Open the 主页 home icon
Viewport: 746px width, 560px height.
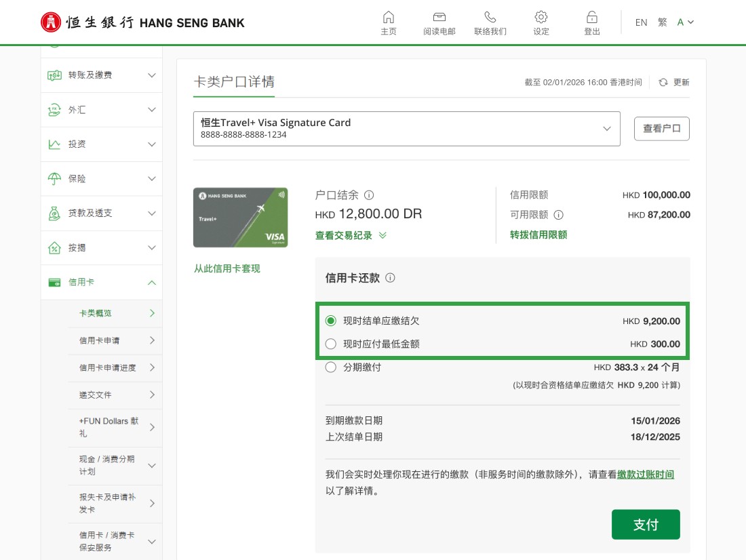(389, 22)
